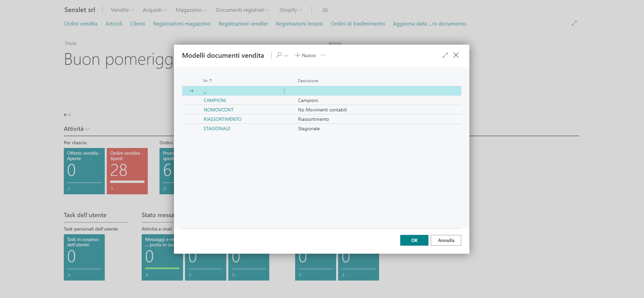Click the search magnifier icon in dialog
Screen dimensions: 644x298
279,55
